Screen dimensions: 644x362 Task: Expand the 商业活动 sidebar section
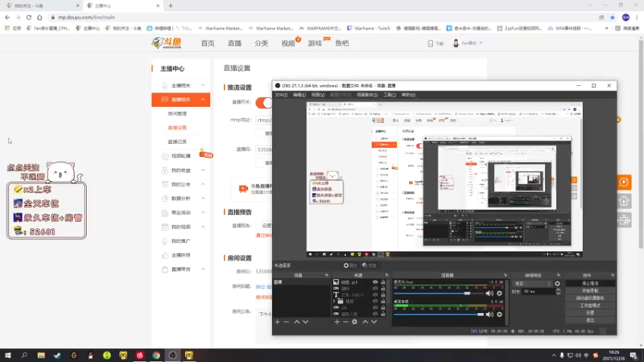(x=203, y=212)
